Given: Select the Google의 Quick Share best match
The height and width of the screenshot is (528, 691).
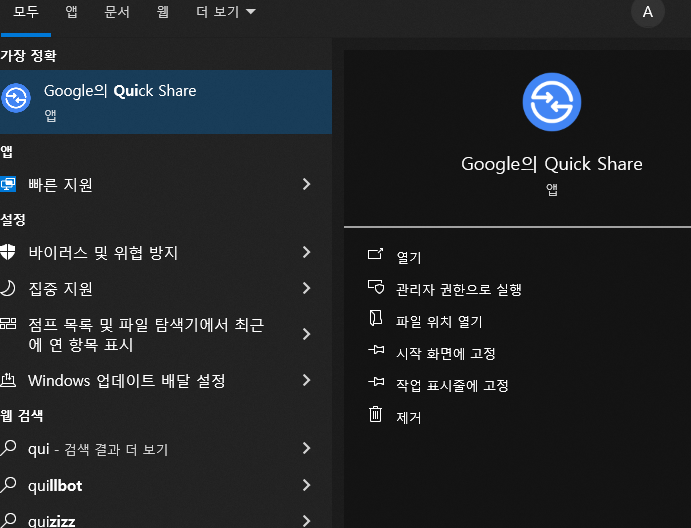Looking at the screenshot, I should click(166, 102).
